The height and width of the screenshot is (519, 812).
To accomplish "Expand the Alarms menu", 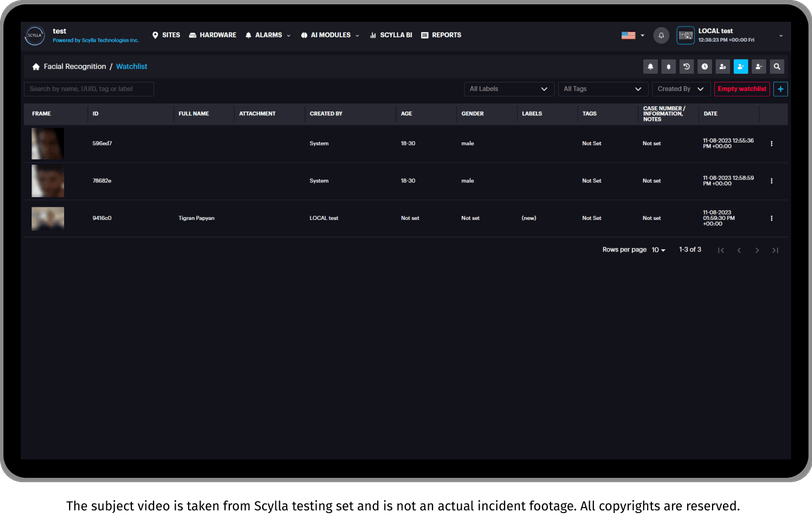I will (268, 35).
